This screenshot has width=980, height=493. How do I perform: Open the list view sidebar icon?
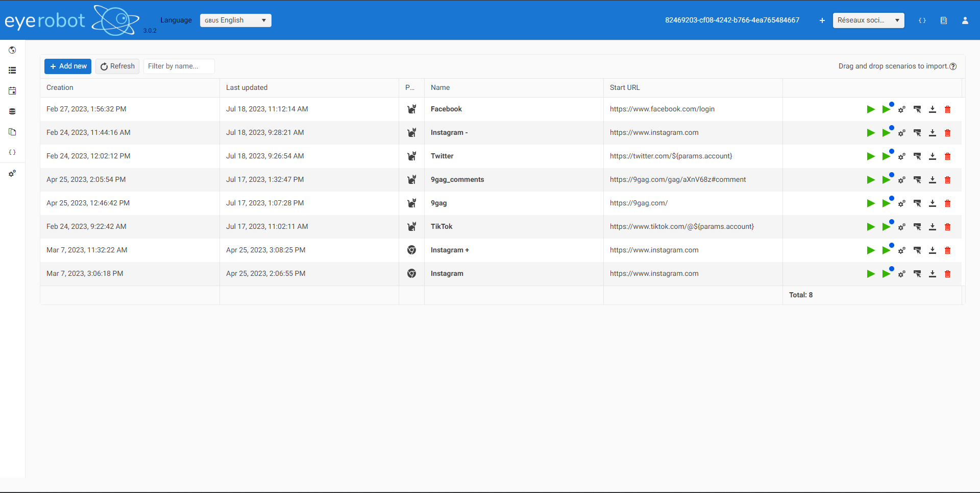point(12,70)
